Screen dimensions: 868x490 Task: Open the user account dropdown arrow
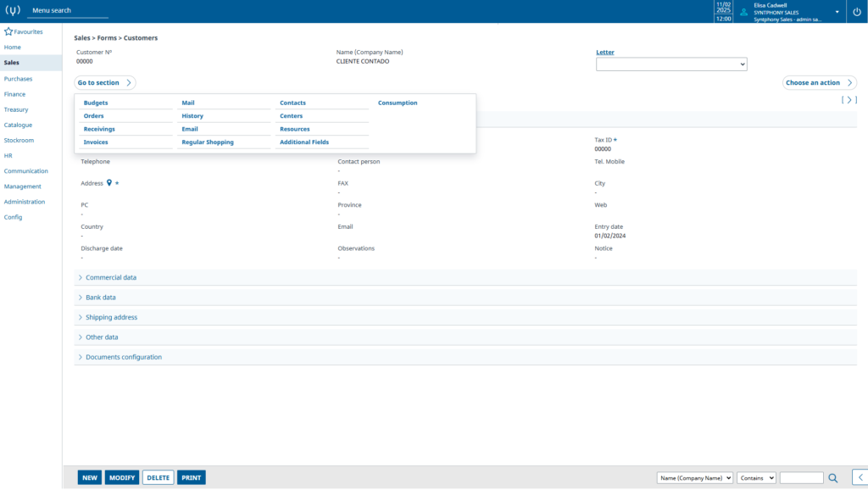click(837, 12)
